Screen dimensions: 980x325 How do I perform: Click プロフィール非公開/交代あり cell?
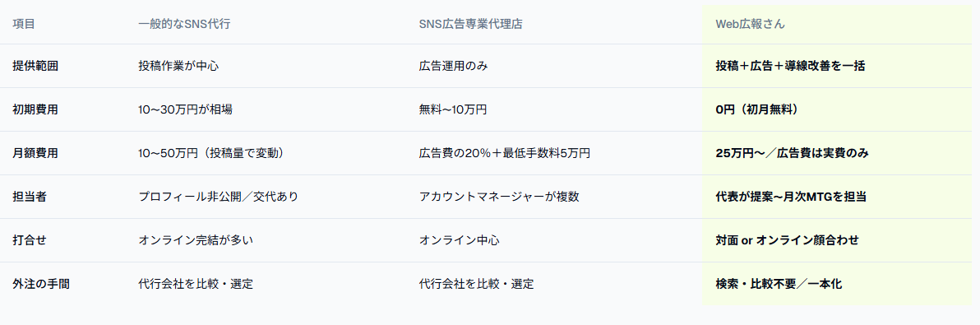[x=219, y=197]
